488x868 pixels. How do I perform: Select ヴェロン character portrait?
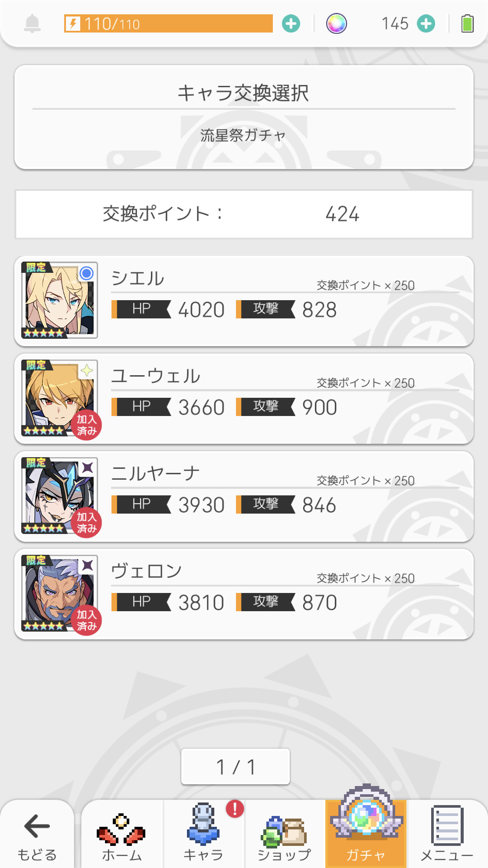click(59, 593)
